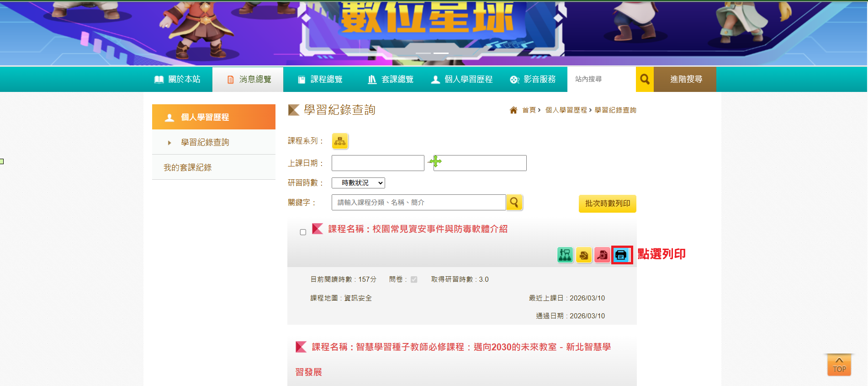Click the yellow course series hierarchy icon
Image resolution: width=868 pixels, height=386 pixels.
click(x=340, y=141)
